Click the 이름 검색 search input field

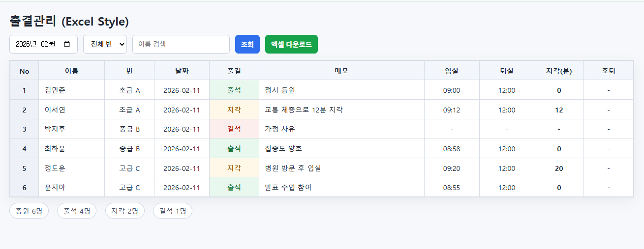pyautogui.click(x=181, y=44)
